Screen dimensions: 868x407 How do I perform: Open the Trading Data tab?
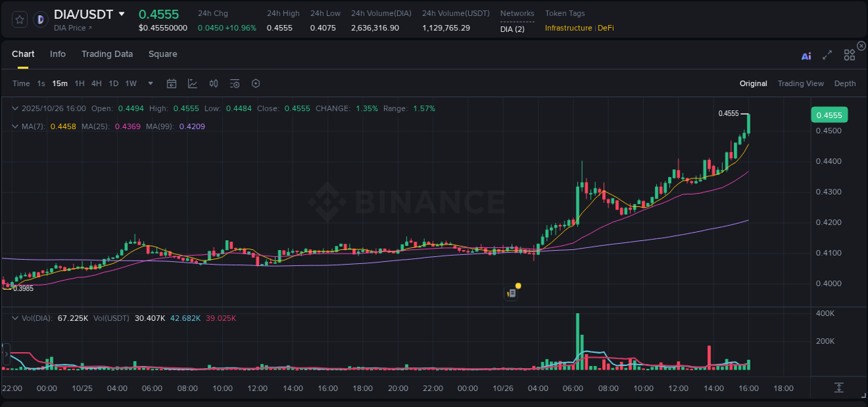pos(107,53)
